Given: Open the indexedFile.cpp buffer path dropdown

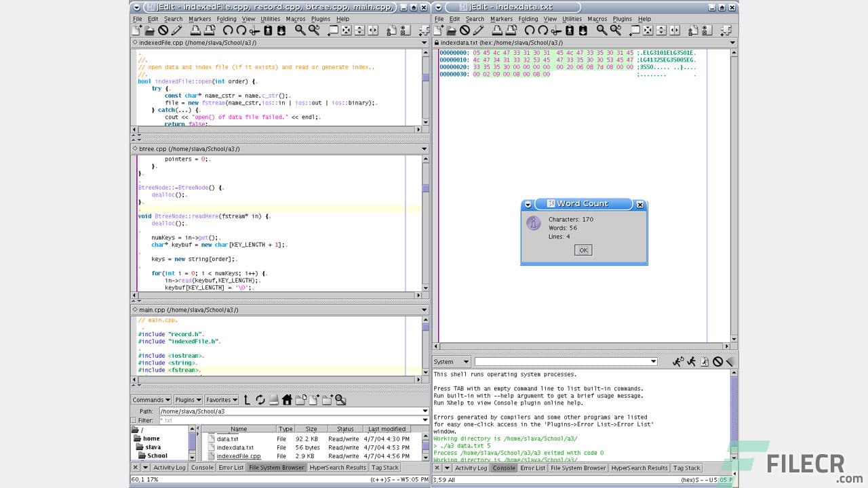Looking at the screenshot, I should (x=424, y=42).
